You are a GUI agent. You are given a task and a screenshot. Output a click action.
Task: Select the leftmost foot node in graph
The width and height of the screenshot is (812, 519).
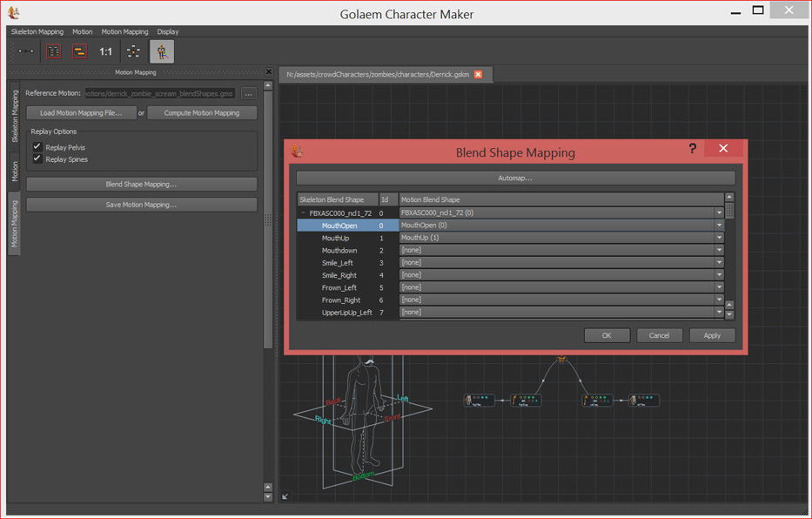479,400
